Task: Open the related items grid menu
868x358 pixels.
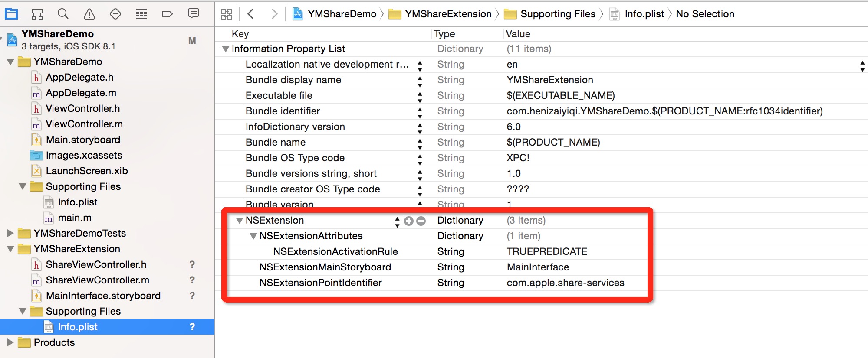Action: (x=227, y=14)
